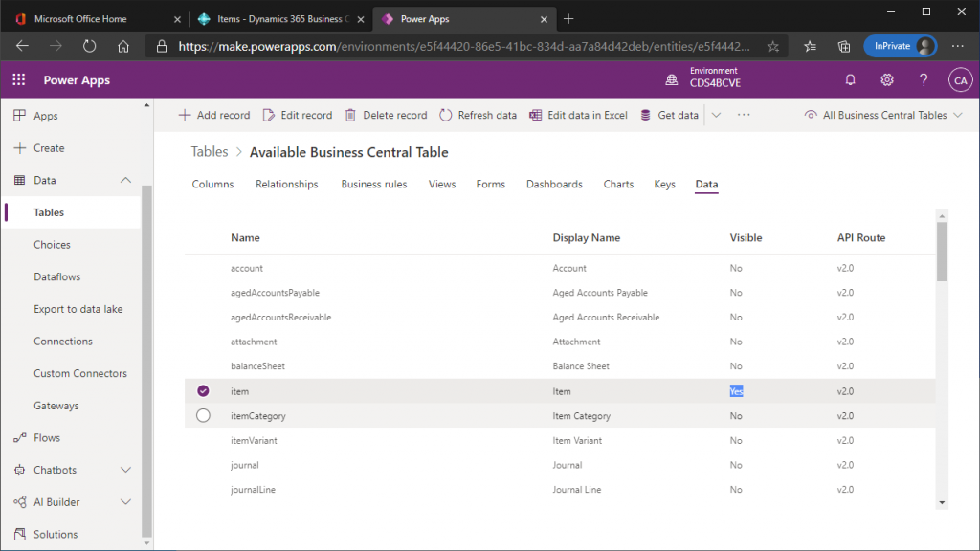
Task: Open the Get data dropdown arrow
Action: click(716, 115)
